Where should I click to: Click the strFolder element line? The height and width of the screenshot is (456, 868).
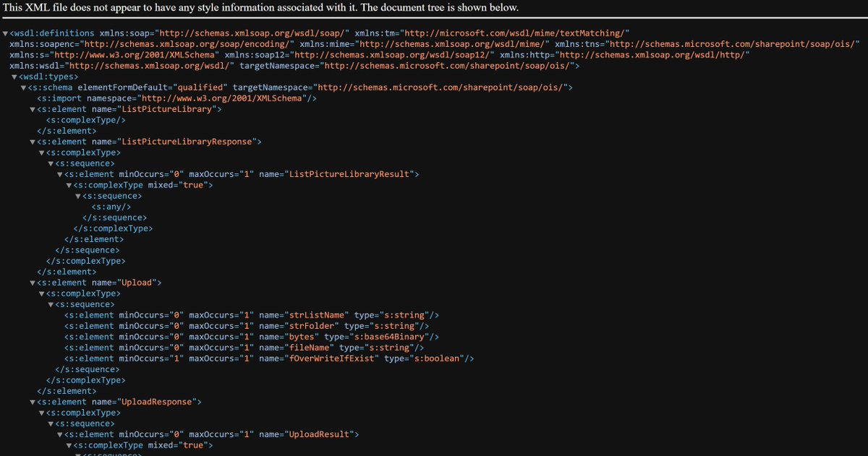coord(247,326)
